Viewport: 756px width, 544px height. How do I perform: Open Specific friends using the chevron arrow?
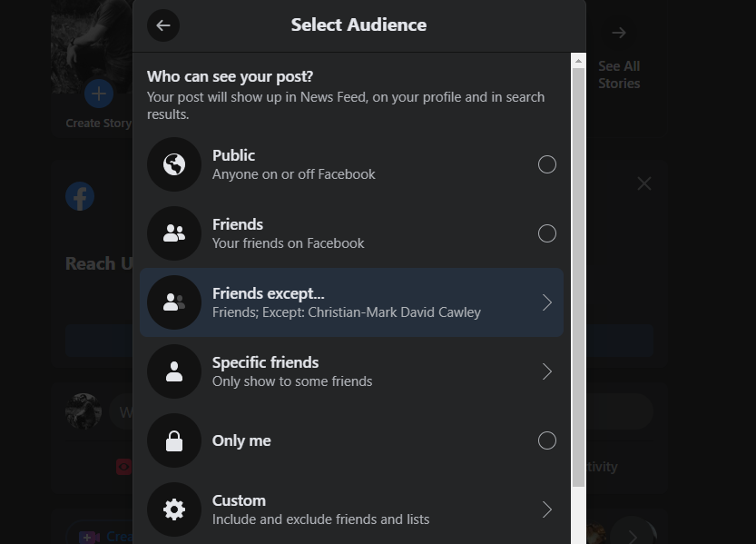click(x=546, y=371)
